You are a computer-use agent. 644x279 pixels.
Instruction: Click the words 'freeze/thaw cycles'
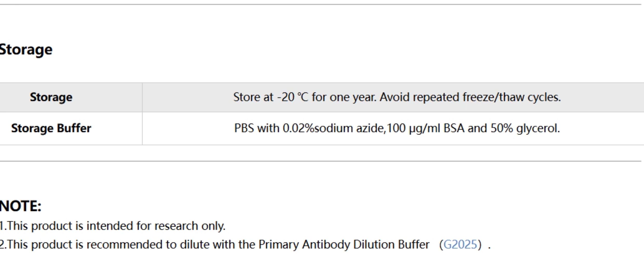click(x=512, y=97)
